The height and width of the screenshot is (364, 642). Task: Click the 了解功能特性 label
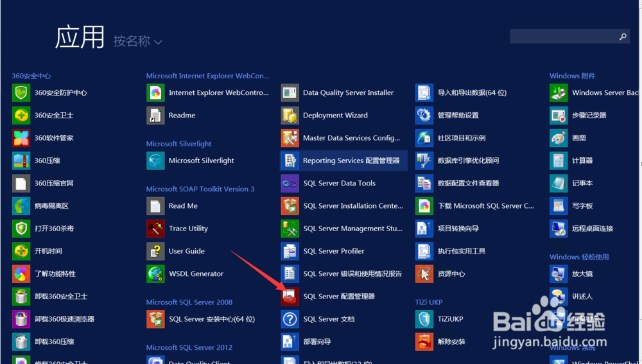point(55,274)
